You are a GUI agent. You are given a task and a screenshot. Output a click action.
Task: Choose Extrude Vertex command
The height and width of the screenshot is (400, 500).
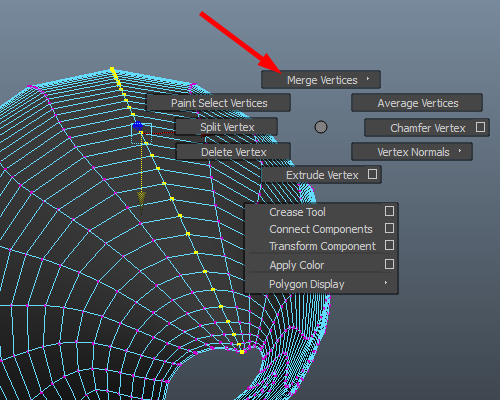pos(321,175)
